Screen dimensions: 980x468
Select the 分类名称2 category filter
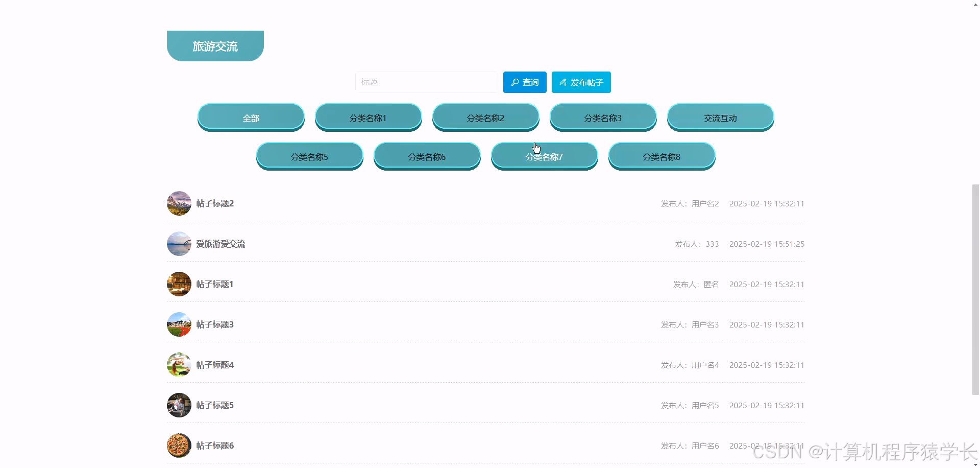(x=486, y=118)
